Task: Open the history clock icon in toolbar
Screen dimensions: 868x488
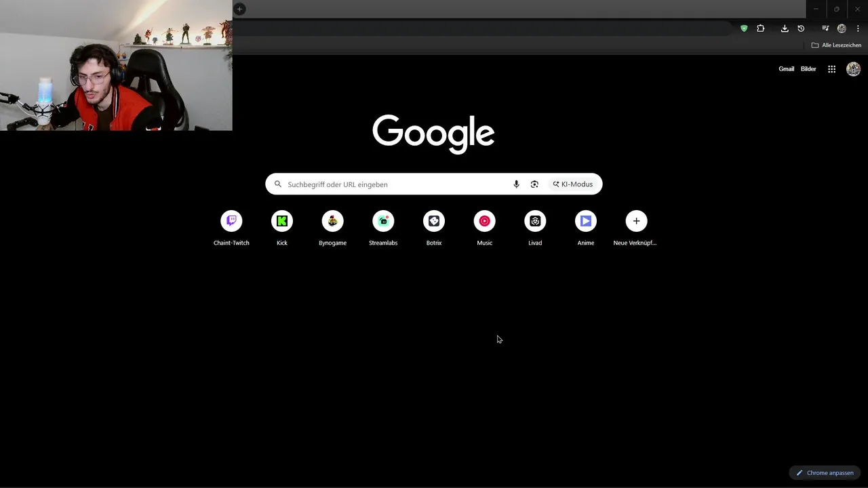Action: (x=801, y=28)
